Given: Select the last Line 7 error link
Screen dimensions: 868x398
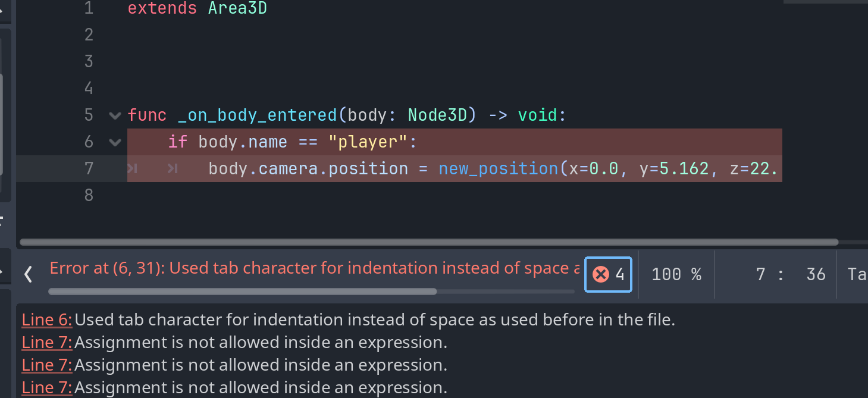Looking at the screenshot, I should (x=47, y=388).
